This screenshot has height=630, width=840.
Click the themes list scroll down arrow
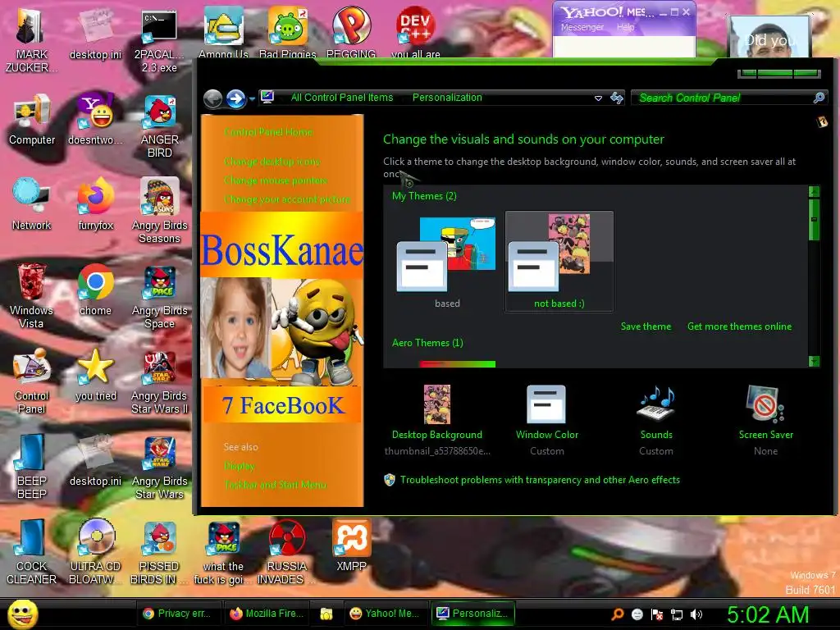pos(814,361)
